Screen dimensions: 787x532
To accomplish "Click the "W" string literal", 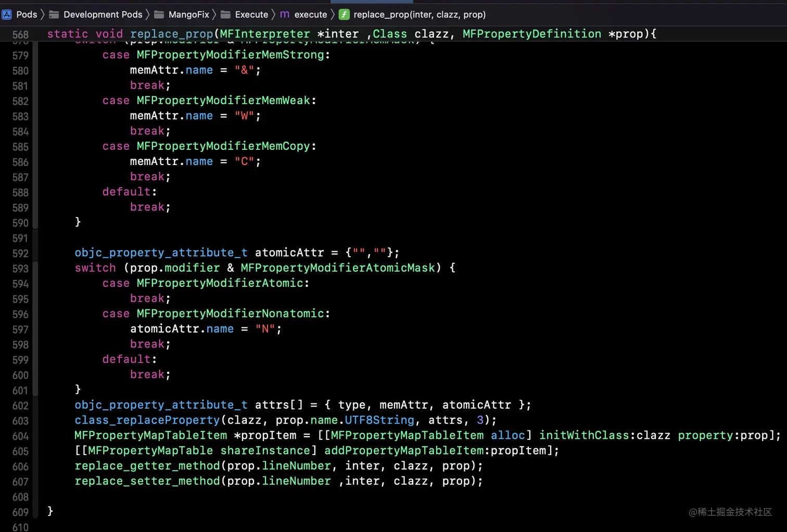I will (244, 116).
